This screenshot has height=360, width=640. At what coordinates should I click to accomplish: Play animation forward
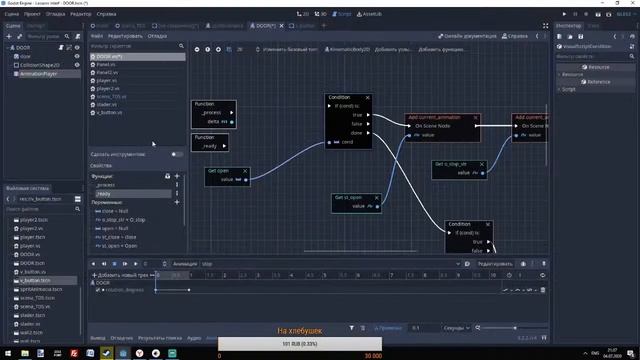coord(136,264)
